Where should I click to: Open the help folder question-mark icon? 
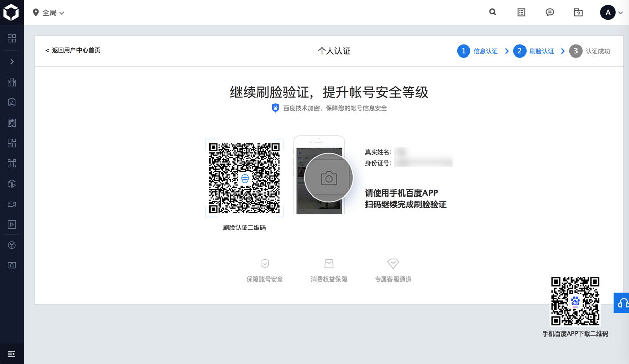coord(579,12)
